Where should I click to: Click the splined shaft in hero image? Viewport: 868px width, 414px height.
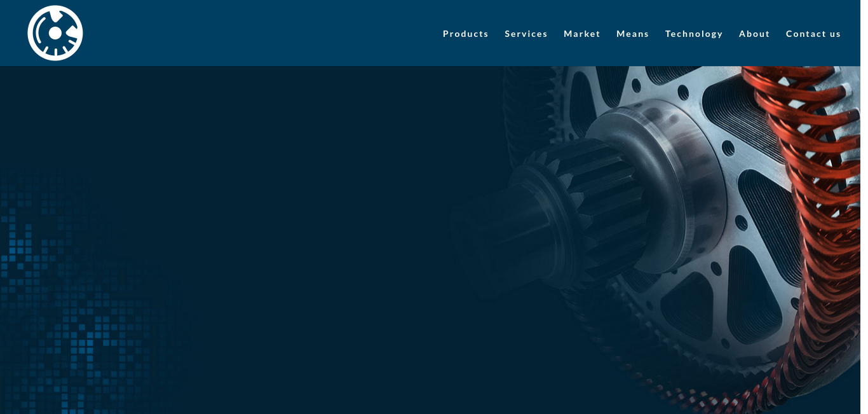[591, 210]
